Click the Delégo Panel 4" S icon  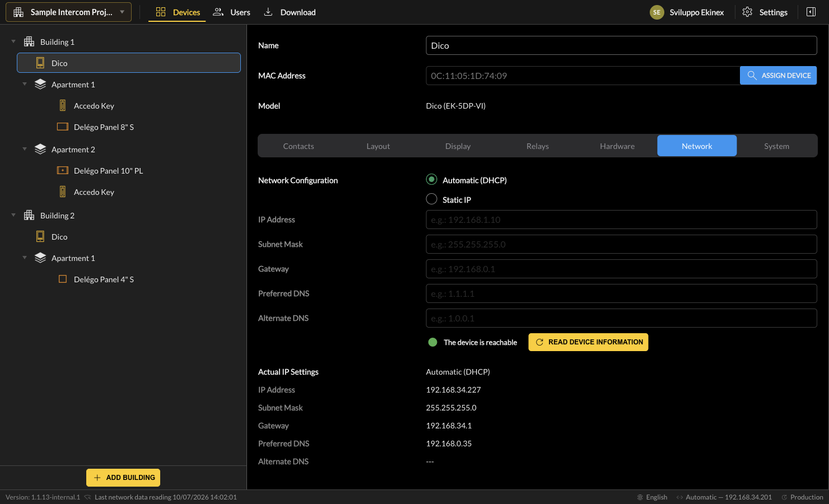click(x=63, y=279)
